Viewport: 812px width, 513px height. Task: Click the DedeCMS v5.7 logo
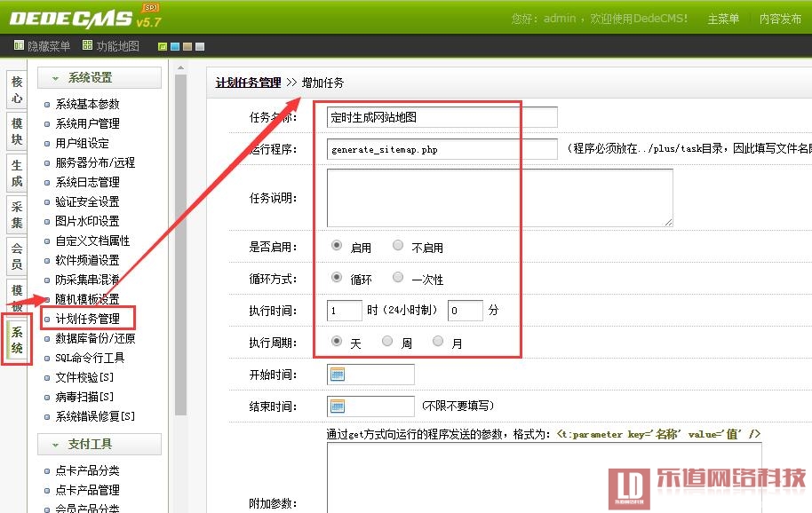pyautogui.click(x=85, y=18)
